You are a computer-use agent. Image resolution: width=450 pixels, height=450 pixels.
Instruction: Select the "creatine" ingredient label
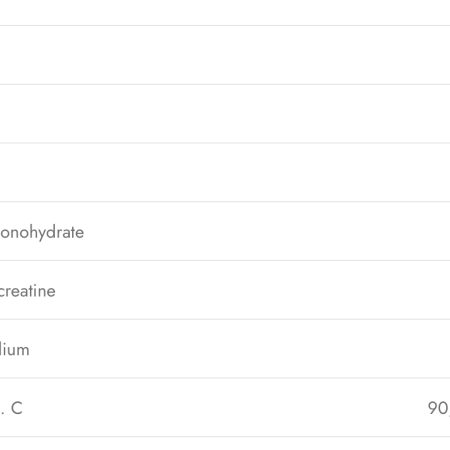[x=27, y=291]
